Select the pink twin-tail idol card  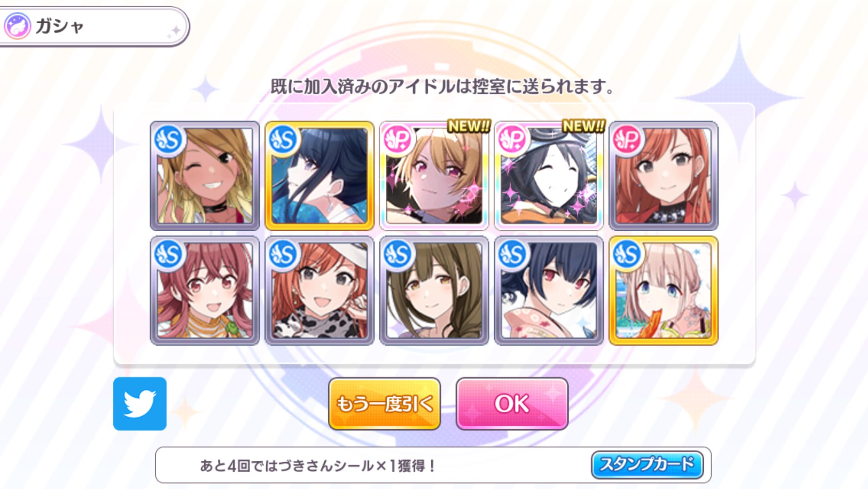pos(205,290)
